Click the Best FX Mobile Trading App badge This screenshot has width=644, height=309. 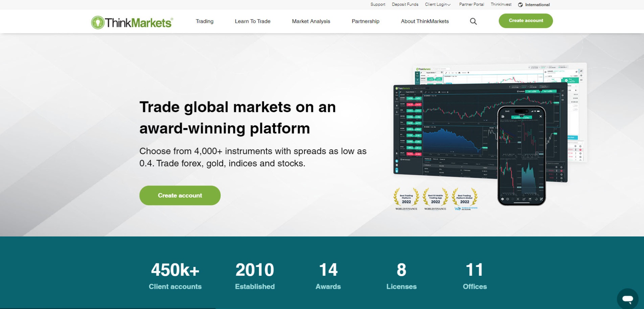[x=435, y=199]
